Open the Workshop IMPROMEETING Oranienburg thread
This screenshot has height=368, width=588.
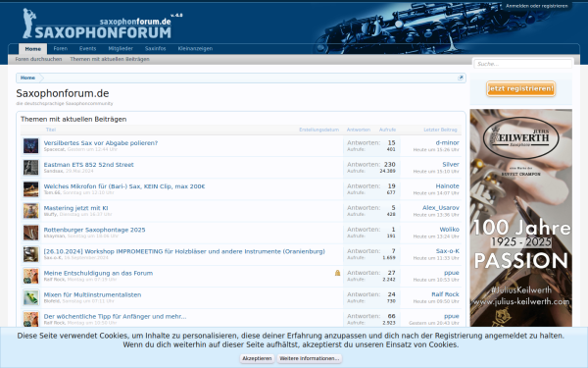(184, 251)
